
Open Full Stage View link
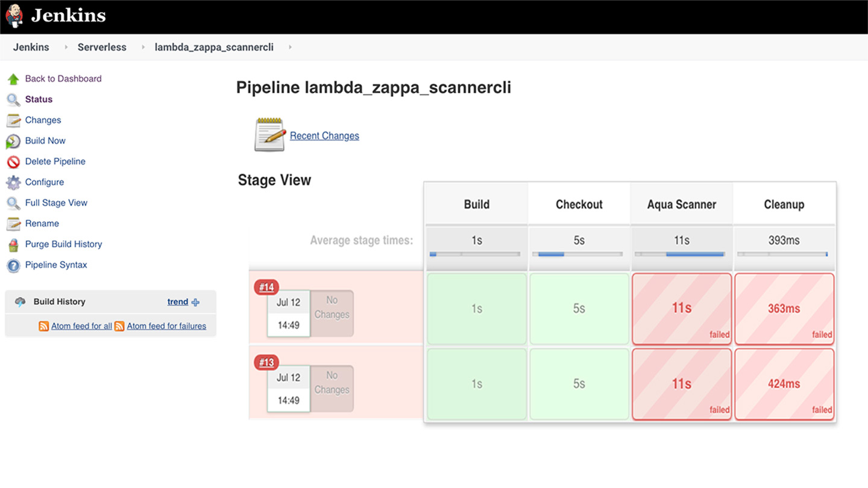[56, 202]
